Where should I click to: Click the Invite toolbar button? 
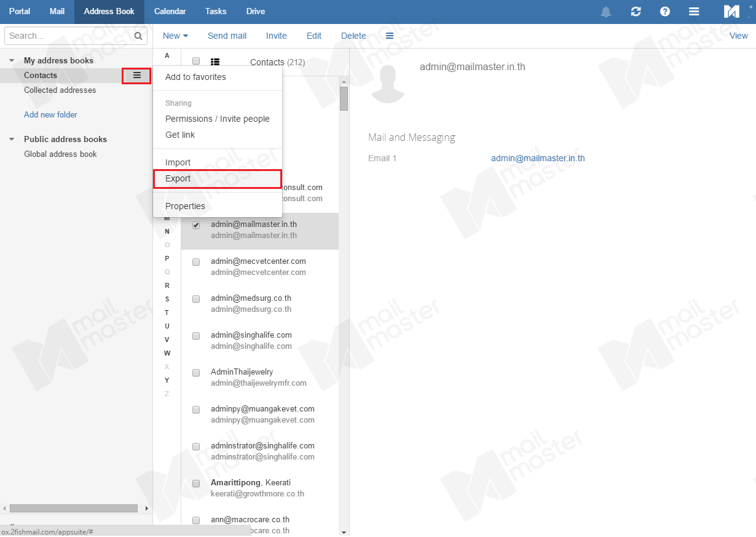(x=277, y=36)
